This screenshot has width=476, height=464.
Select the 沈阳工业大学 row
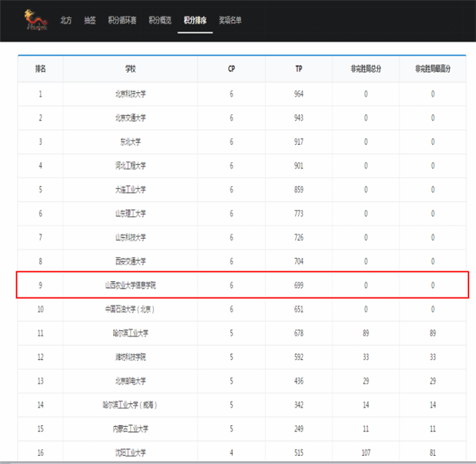click(242, 452)
